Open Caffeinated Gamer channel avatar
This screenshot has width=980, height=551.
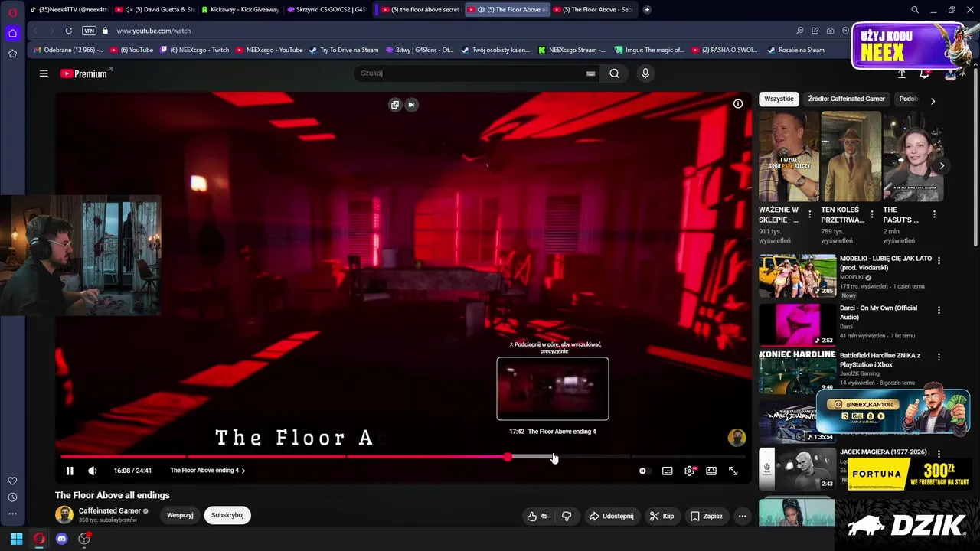(64, 514)
